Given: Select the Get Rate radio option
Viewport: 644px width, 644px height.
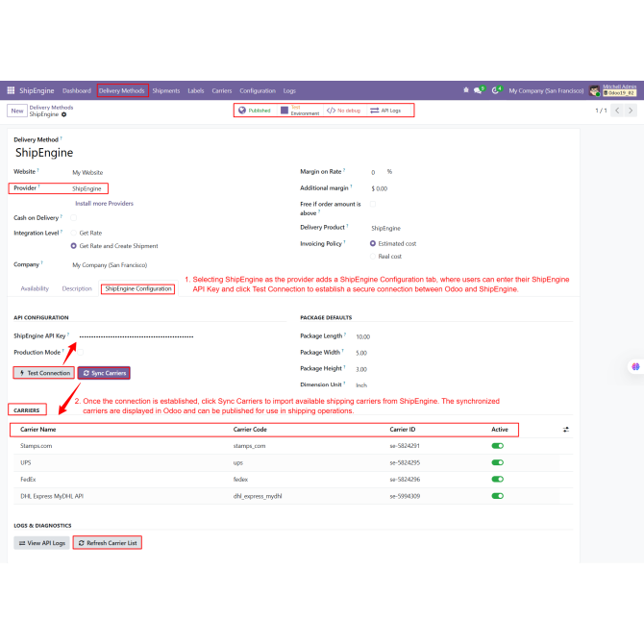Looking at the screenshot, I should (x=73, y=233).
